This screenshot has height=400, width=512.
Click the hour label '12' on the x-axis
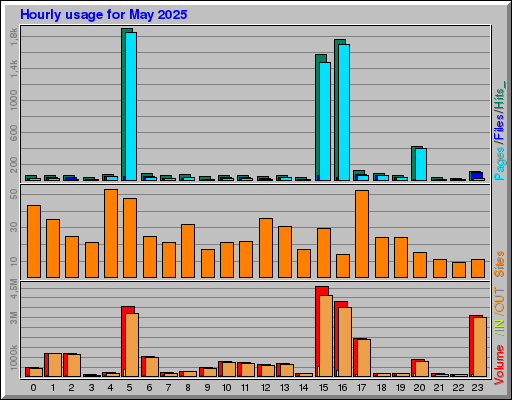click(265, 388)
